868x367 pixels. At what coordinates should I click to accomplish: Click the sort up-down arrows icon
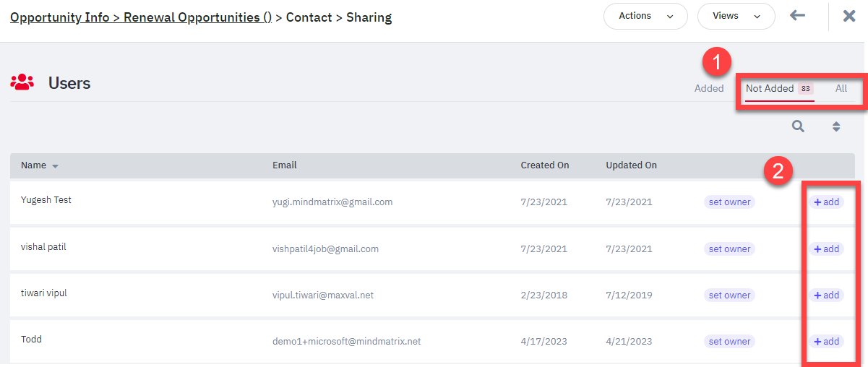[x=836, y=126]
